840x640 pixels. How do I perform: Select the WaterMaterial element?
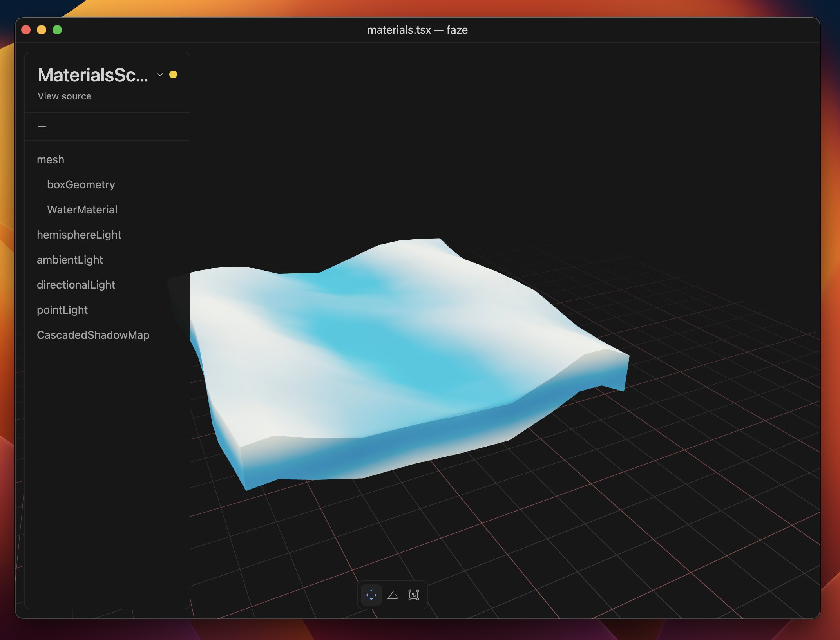(82, 210)
